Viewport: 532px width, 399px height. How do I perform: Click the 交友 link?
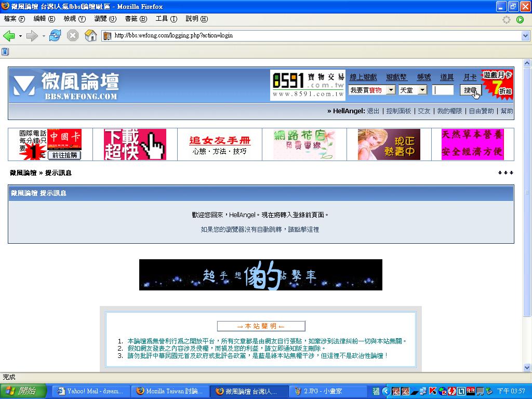tap(424, 111)
